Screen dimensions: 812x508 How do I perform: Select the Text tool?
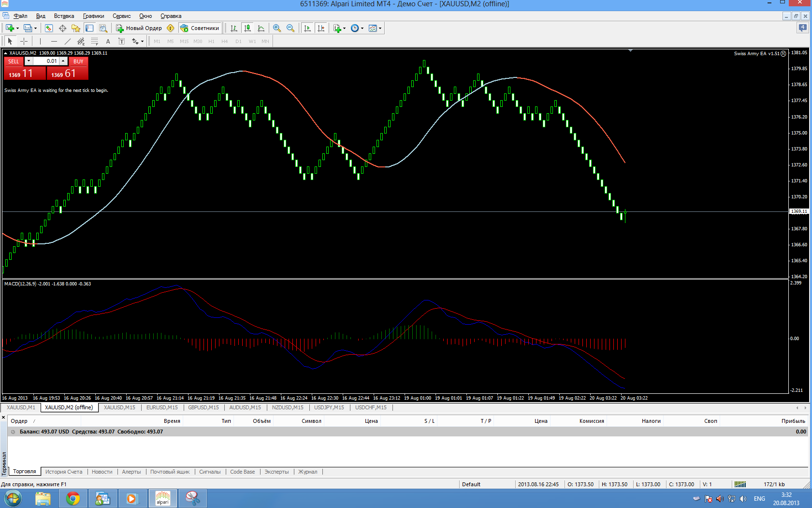108,41
